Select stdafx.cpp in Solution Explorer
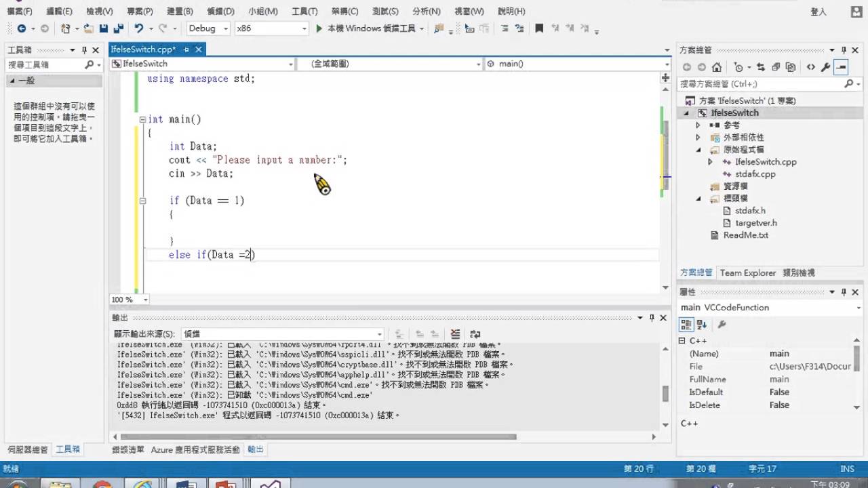Image resolution: width=868 pixels, height=488 pixels. (x=755, y=174)
